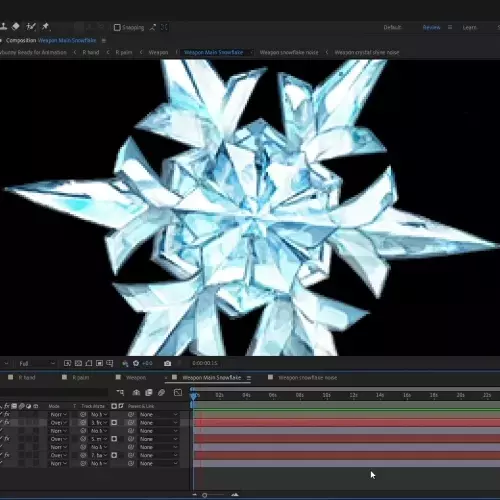This screenshot has height=500, width=500.
Task: Switch to the R palm timeline tab
Action: click(81, 377)
